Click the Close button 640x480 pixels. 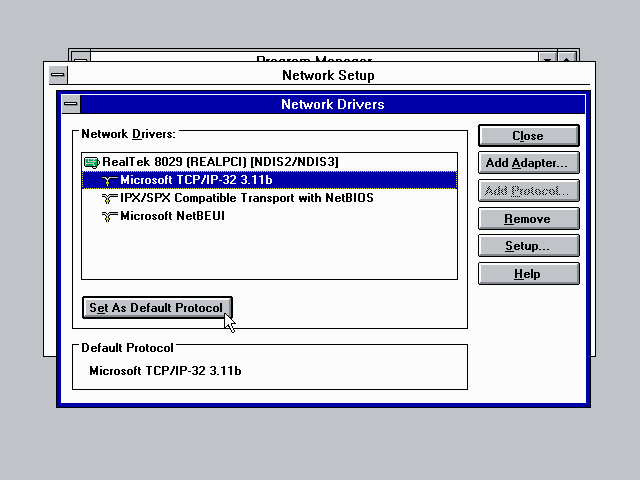tap(529, 136)
